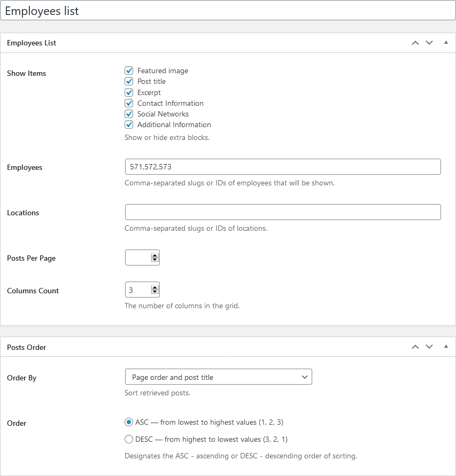Click 'ASC — from lowest to highest' label
This screenshot has width=456, height=476.
click(209, 422)
